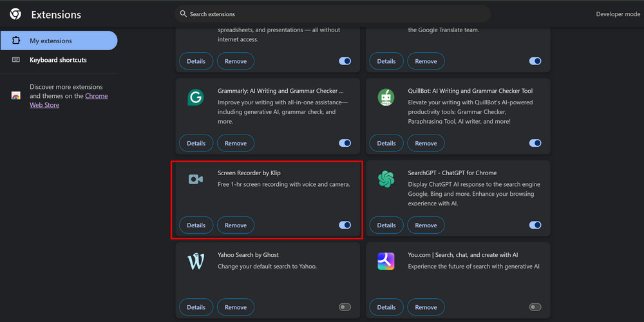Open Details for Yahoo Search by Ghost
Image resolution: width=644 pixels, height=322 pixels.
coord(196,307)
